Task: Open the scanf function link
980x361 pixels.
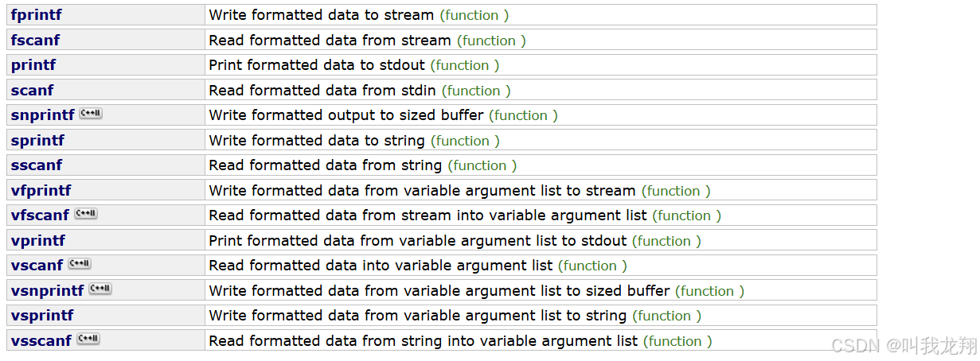Action: click(33, 90)
